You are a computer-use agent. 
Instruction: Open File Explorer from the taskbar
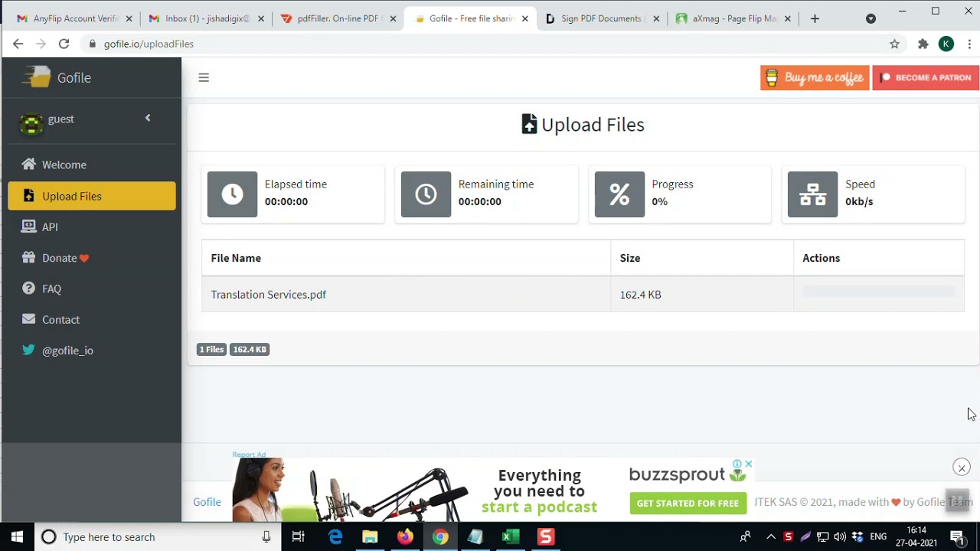370,536
